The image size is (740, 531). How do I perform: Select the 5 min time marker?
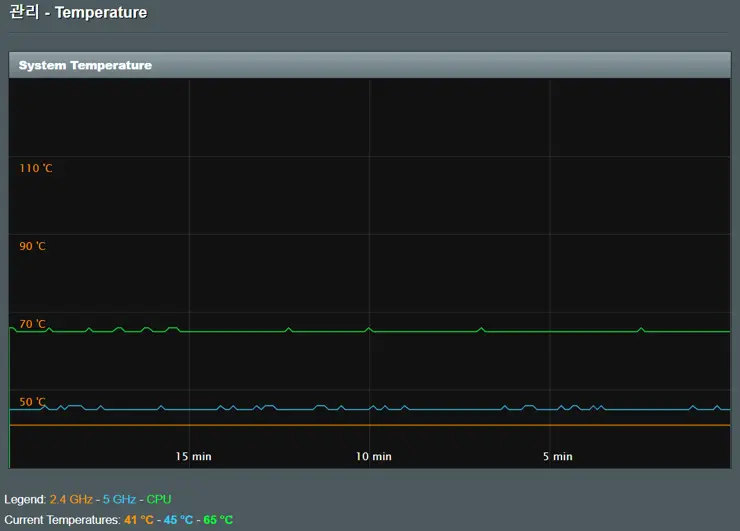pyautogui.click(x=557, y=456)
